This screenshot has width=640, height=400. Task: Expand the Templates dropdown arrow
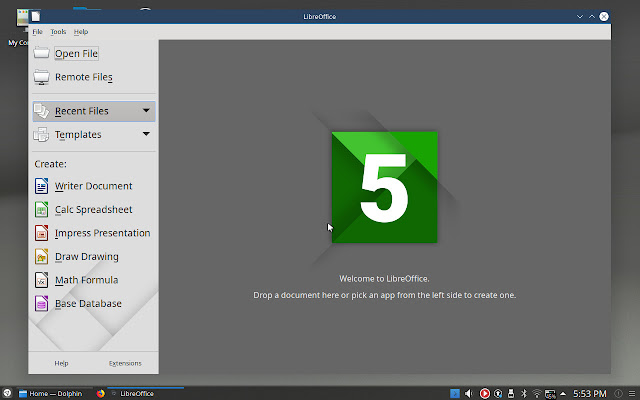pyautogui.click(x=146, y=134)
